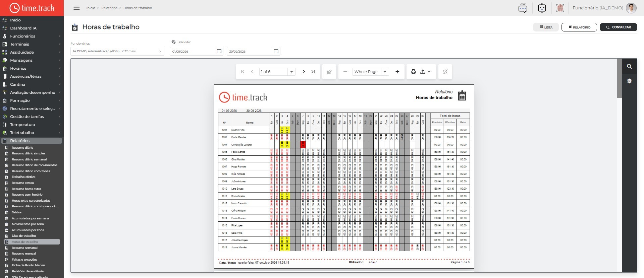
Task: Click the end date field 30/09/2026
Action: pos(249,51)
